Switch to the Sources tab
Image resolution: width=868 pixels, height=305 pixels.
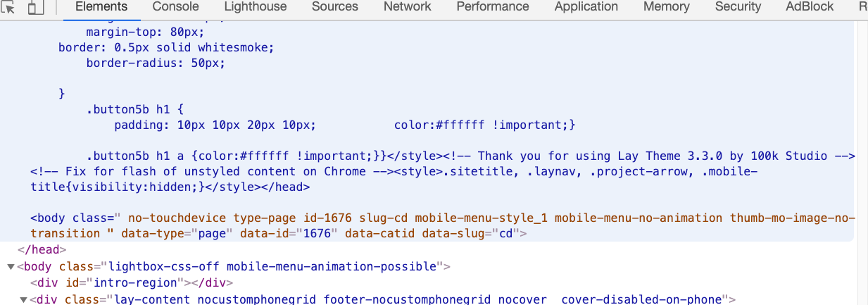pyautogui.click(x=335, y=7)
